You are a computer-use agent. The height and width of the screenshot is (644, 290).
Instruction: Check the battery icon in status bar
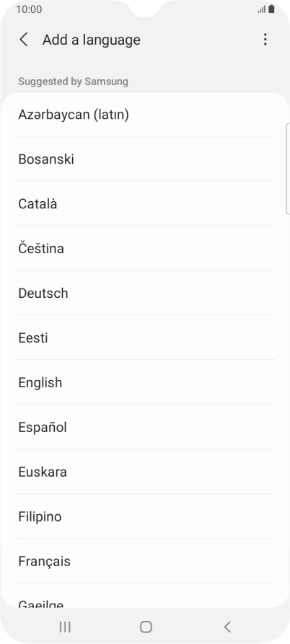(x=271, y=9)
